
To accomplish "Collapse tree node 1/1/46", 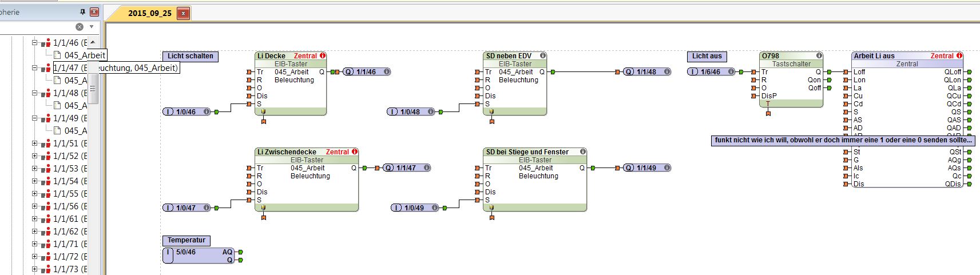I will click(34, 43).
